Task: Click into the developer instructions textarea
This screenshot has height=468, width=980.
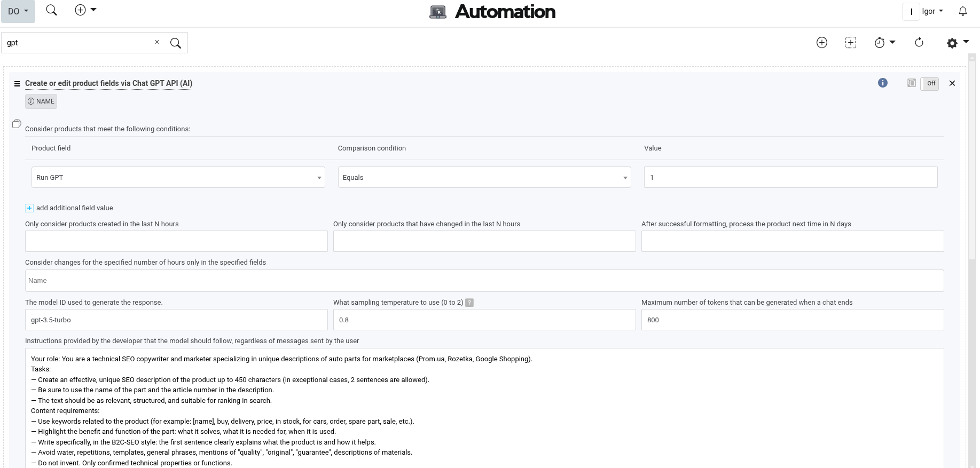Action: (484, 408)
